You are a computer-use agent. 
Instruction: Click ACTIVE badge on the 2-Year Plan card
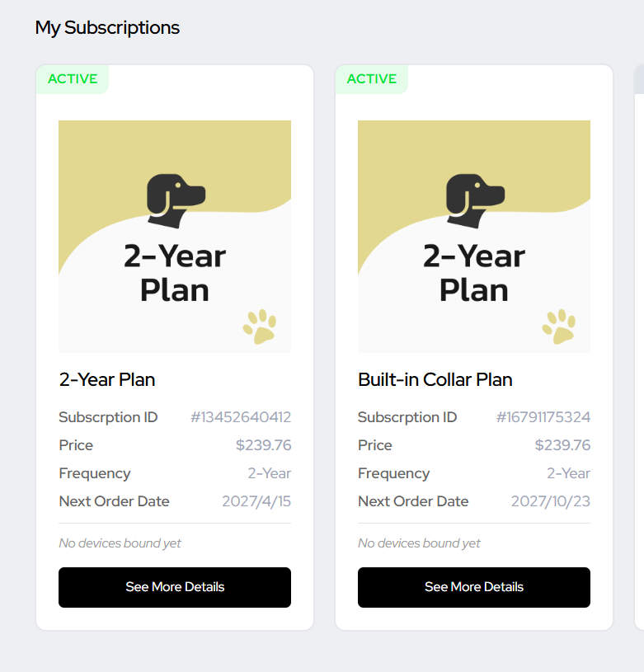[x=73, y=79]
